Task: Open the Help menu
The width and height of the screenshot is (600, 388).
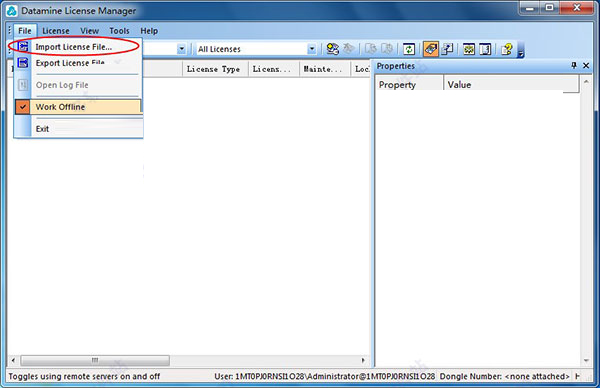Action: coord(149,31)
